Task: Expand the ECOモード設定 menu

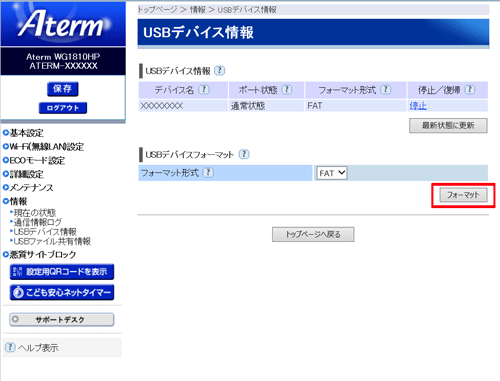Action: [x=37, y=160]
